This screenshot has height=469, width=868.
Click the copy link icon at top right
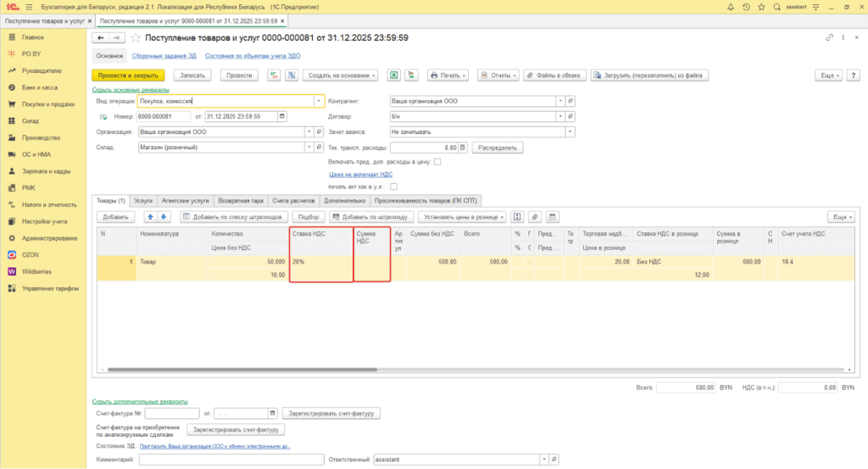pyautogui.click(x=830, y=38)
